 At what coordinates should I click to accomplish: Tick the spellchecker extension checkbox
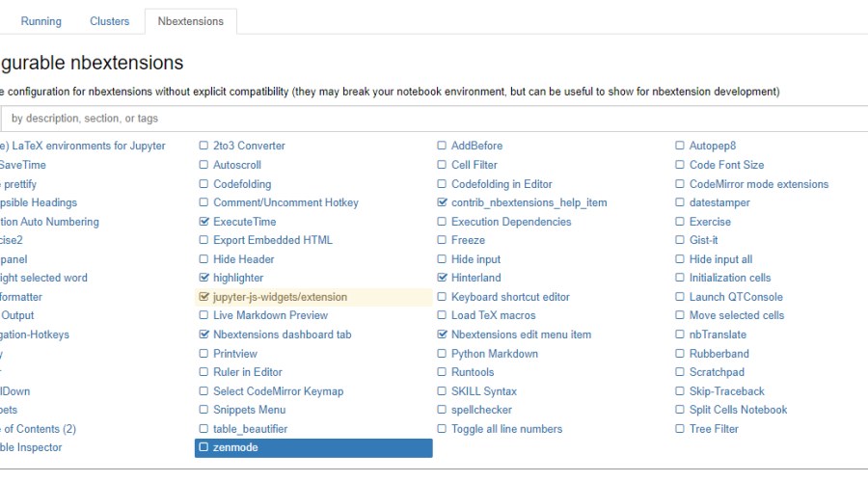click(442, 411)
